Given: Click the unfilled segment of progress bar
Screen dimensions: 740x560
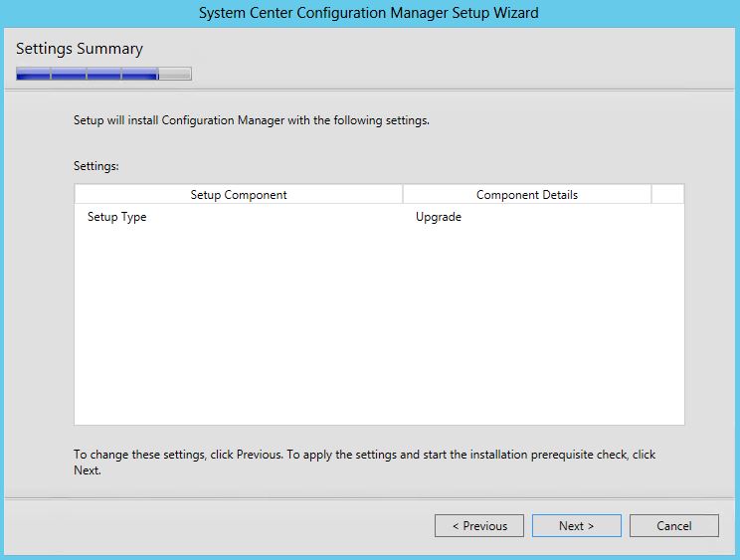Looking at the screenshot, I should 175,74.
